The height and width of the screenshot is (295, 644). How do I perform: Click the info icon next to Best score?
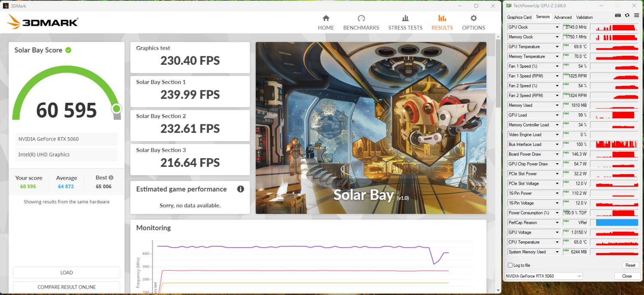111,178
